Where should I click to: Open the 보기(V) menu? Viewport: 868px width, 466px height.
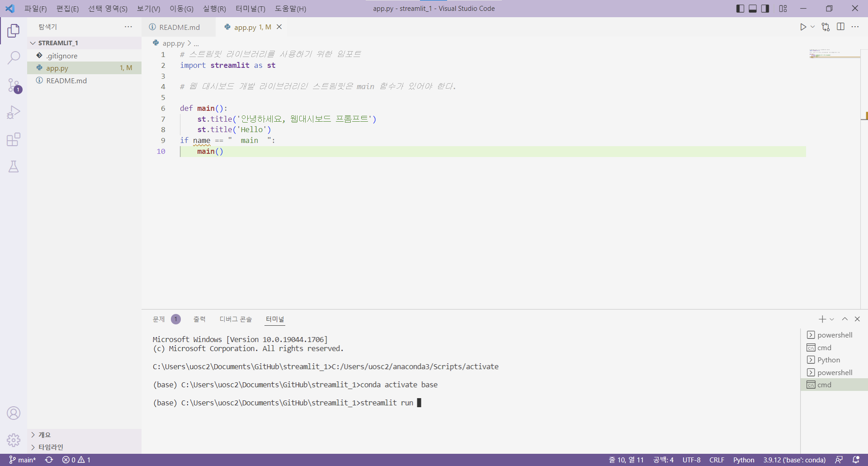click(x=149, y=9)
